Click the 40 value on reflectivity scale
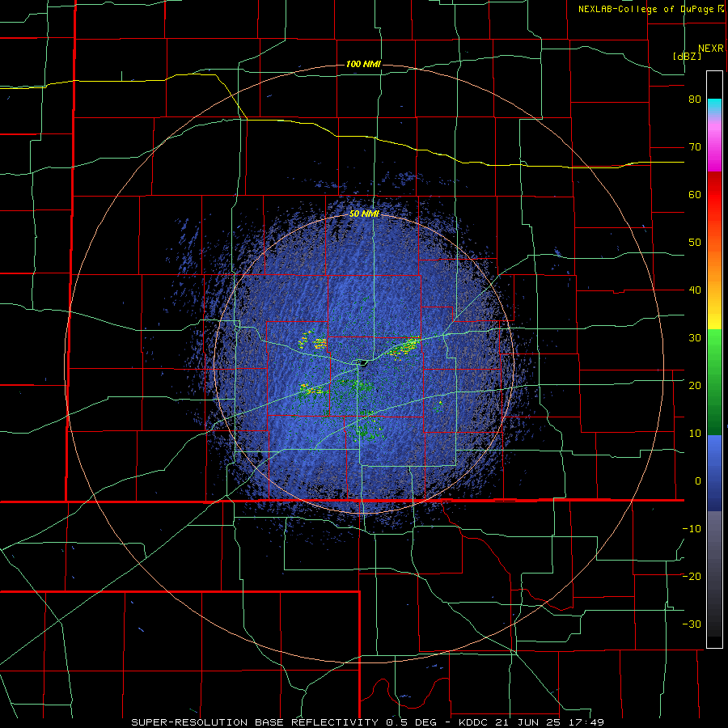 point(695,290)
